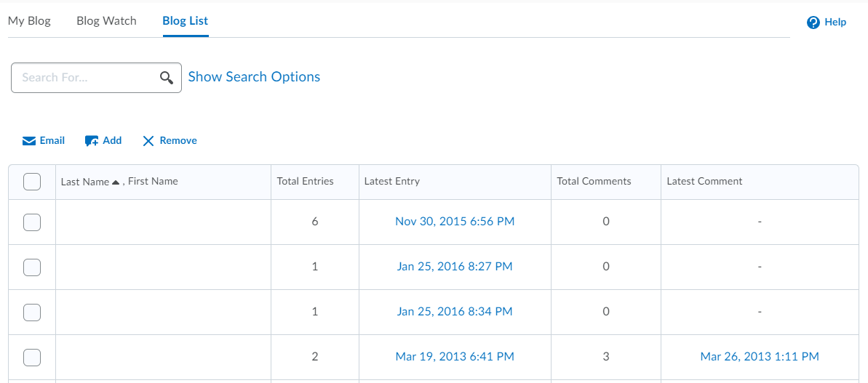Open Help via question mark icon
Viewport: 868px width, 383px height.
coord(813,23)
